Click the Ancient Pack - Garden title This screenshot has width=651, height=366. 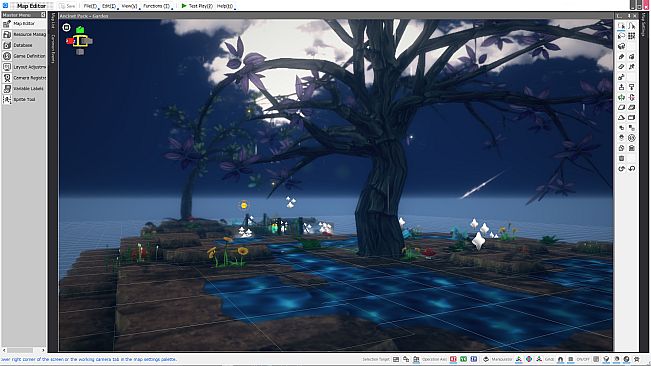pyautogui.click(x=84, y=16)
